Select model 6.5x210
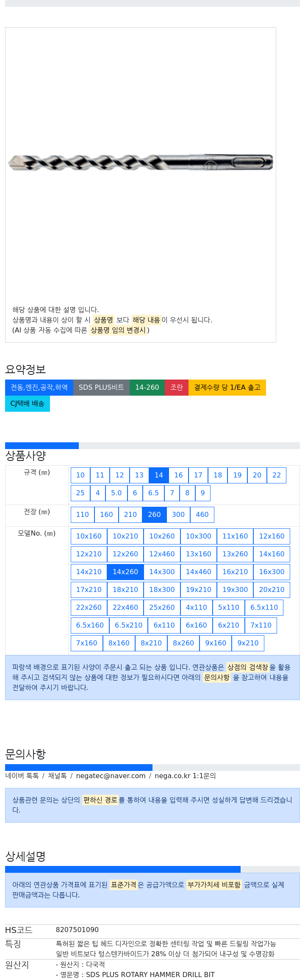The height and width of the screenshot is (980, 305). click(x=129, y=625)
